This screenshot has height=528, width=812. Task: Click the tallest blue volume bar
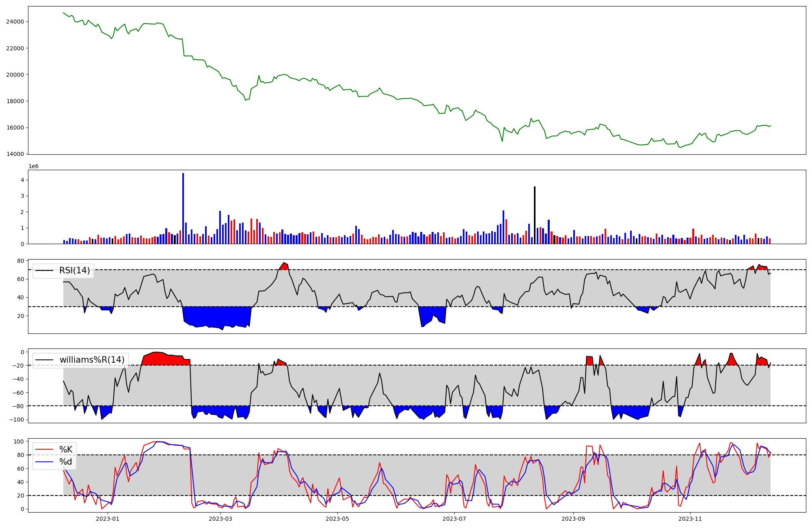coord(183,208)
